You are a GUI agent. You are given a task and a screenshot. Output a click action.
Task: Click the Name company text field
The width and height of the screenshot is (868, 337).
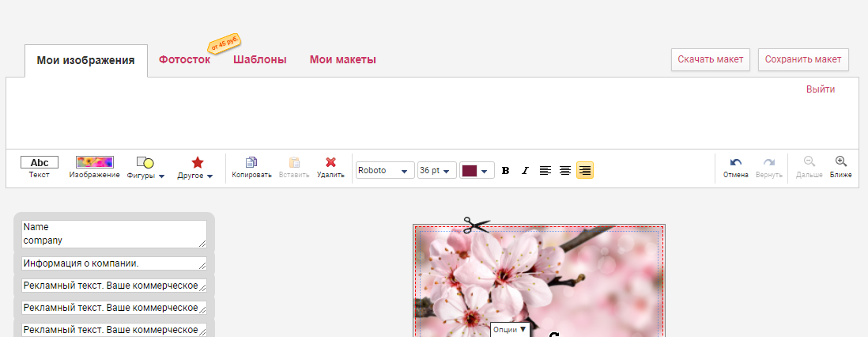(114, 234)
